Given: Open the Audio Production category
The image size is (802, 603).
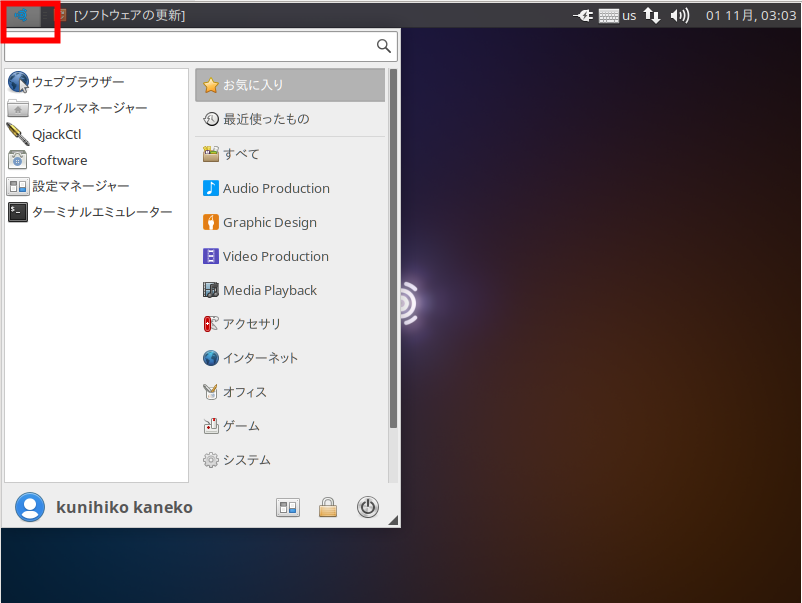Looking at the screenshot, I should [x=290, y=188].
